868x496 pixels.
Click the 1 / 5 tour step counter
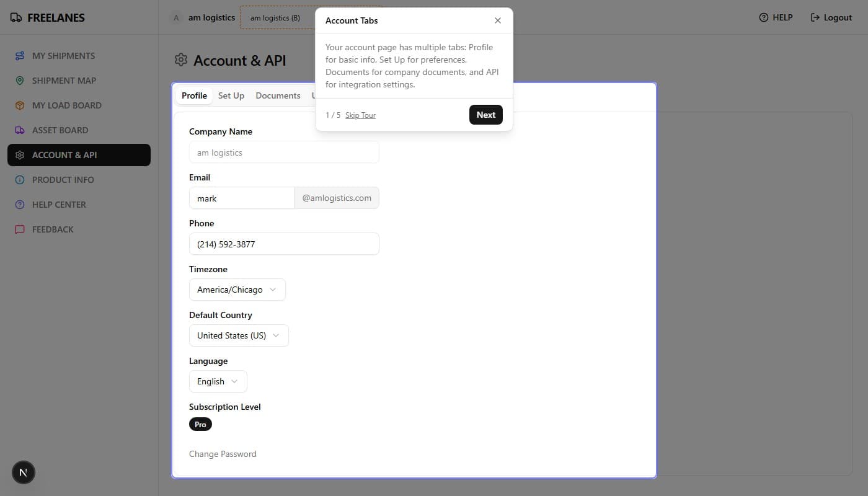pyautogui.click(x=333, y=115)
